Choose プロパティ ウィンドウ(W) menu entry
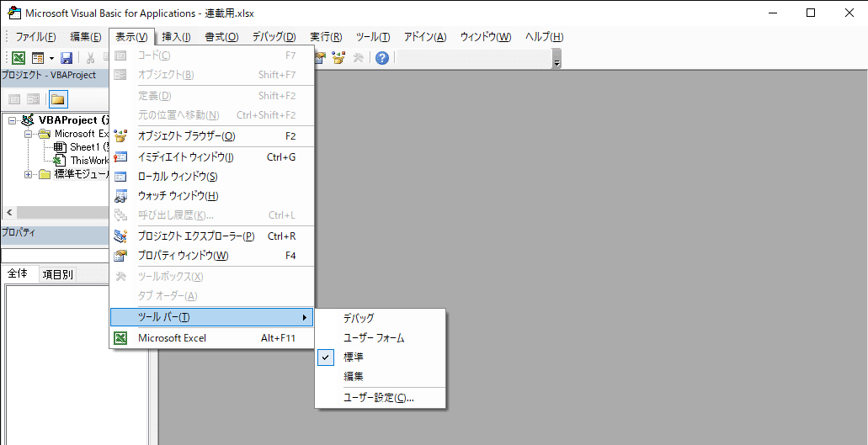 [212, 256]
